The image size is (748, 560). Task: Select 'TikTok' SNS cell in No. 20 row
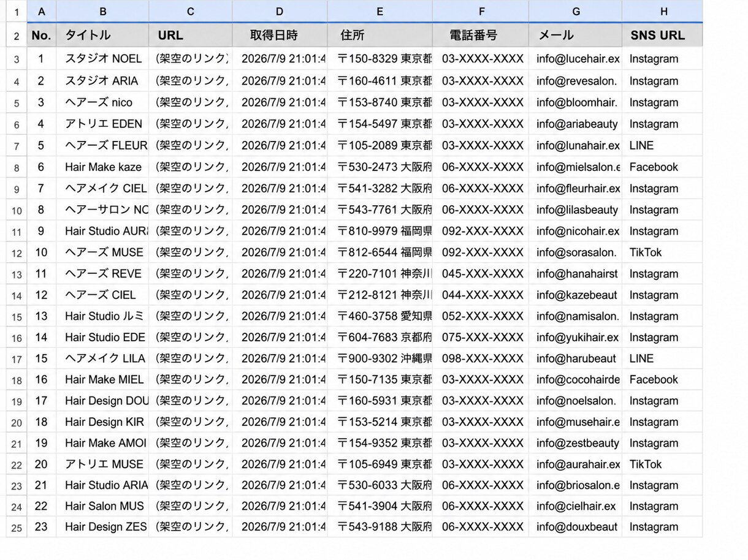pos(663,464)
